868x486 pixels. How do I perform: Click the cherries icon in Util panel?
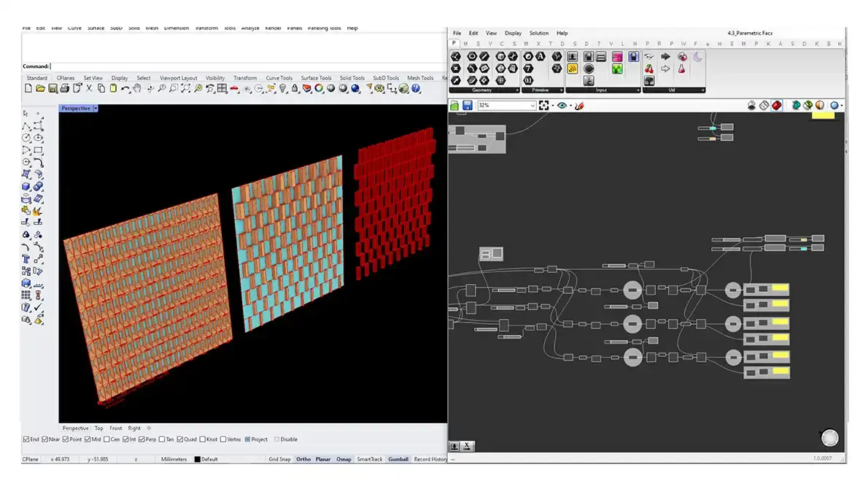point(649,69)
